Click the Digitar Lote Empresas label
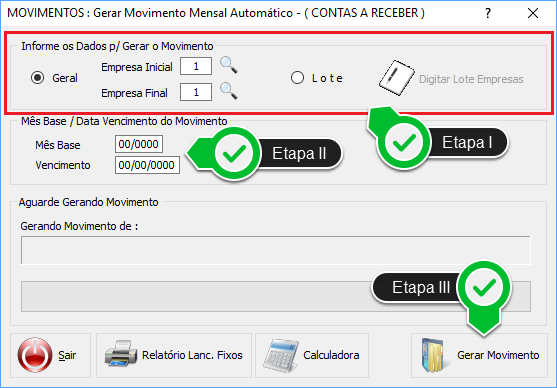The height and width of the screenshot is (388, 557). [471, 79]
